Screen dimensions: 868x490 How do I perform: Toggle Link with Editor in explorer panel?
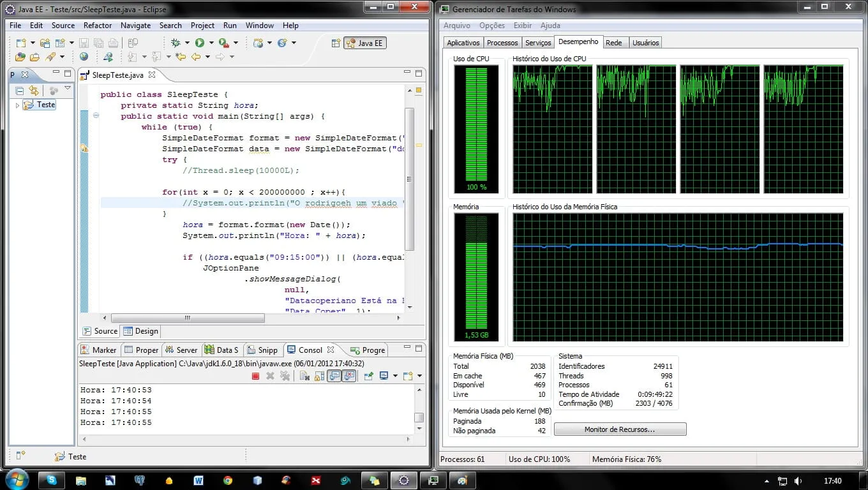click(33, 91)
